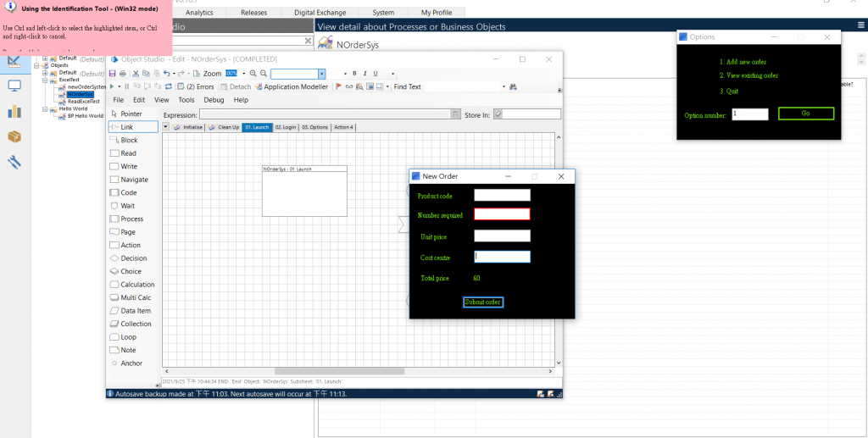The height and width of the screenshot is (438, 868).
Task: Select the Calculation stage tool
Action: (x=133, y=285)
